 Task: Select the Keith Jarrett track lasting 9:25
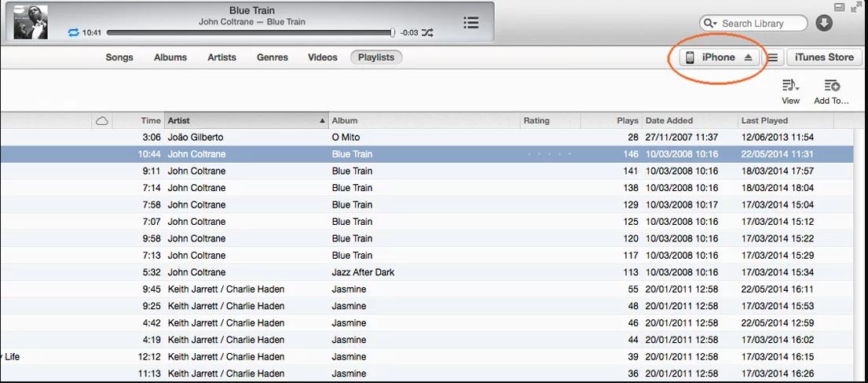coord(427,306)
